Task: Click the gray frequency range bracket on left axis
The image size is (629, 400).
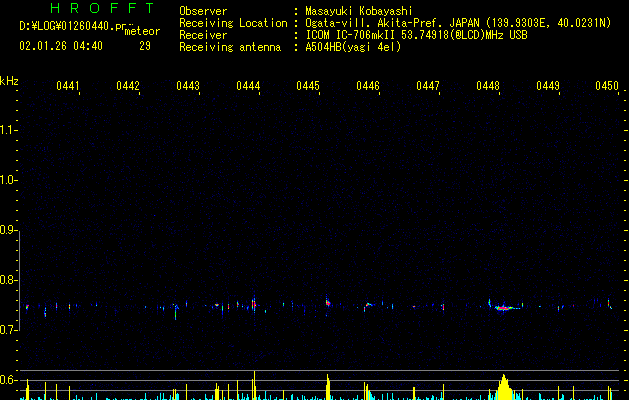Action: tap(19, 280)
